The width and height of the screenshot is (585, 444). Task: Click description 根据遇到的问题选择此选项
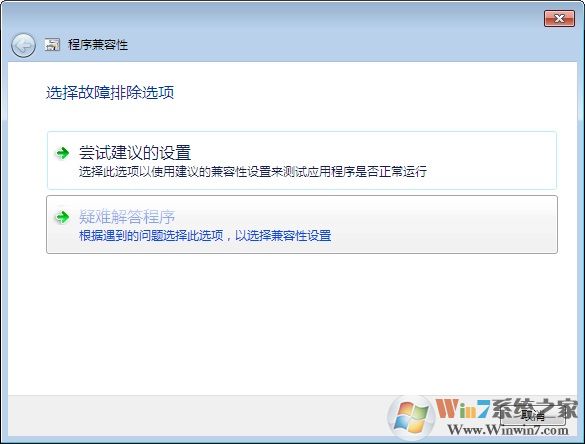151,236
